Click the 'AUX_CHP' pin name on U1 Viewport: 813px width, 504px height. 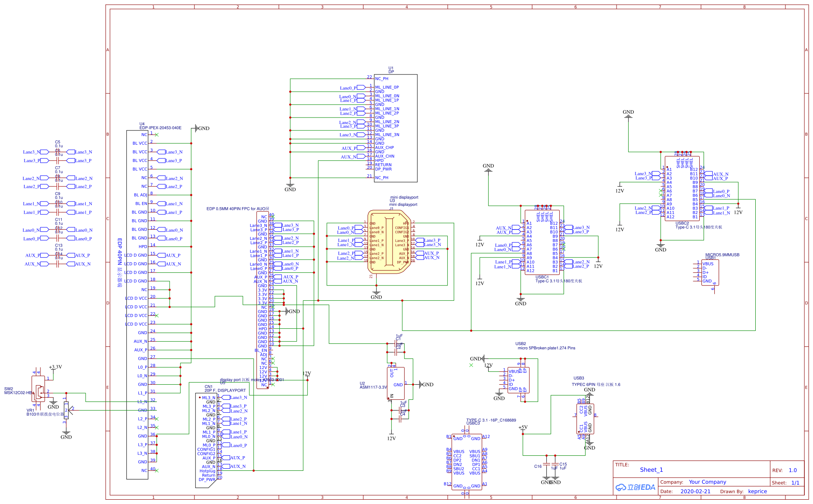(x=384, y=148)
